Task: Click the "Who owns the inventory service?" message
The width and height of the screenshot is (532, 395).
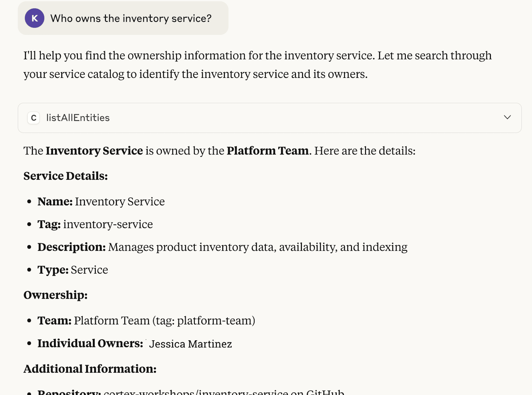Action: coord(131,18)
